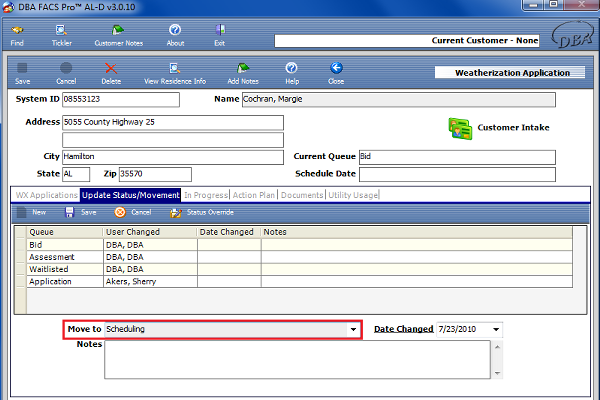
Task: Click the DBA FACS Pro title bar icon
Action: click(8, 7)
